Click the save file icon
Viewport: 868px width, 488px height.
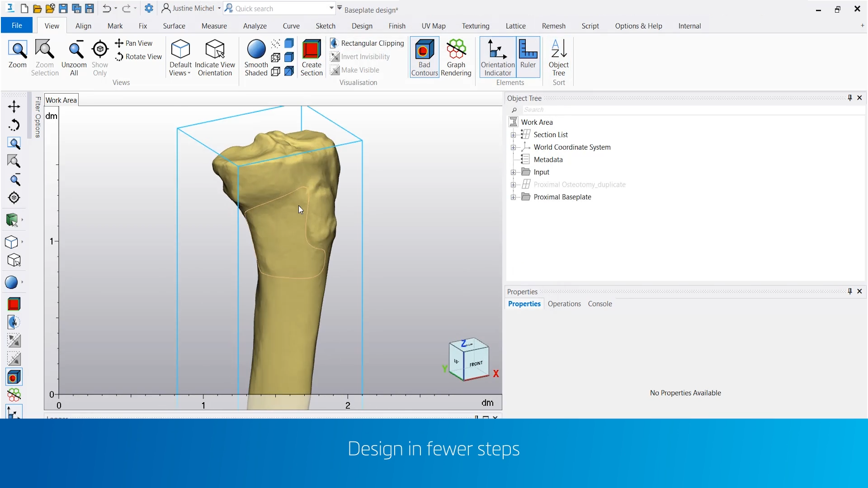coord(63,9)
